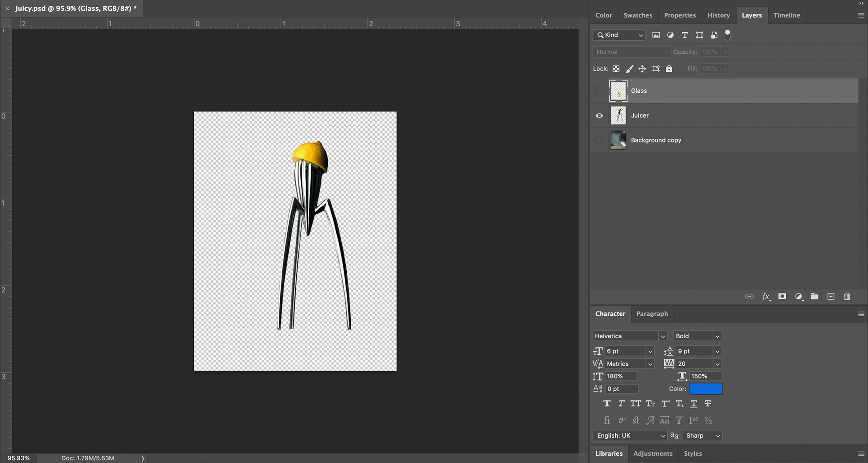Toggle layer filtering on/off switch
This screenshot has width=868, height=463.
point(727,34)
